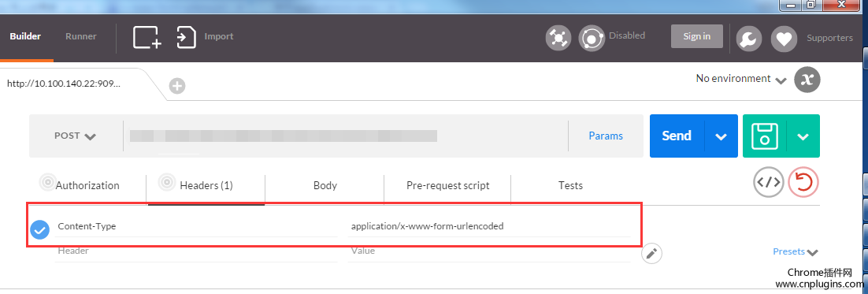The height and width of the screenshot is (294, 868).
Task: Click the bulk edit pencil icon
Action: (651, 254)
